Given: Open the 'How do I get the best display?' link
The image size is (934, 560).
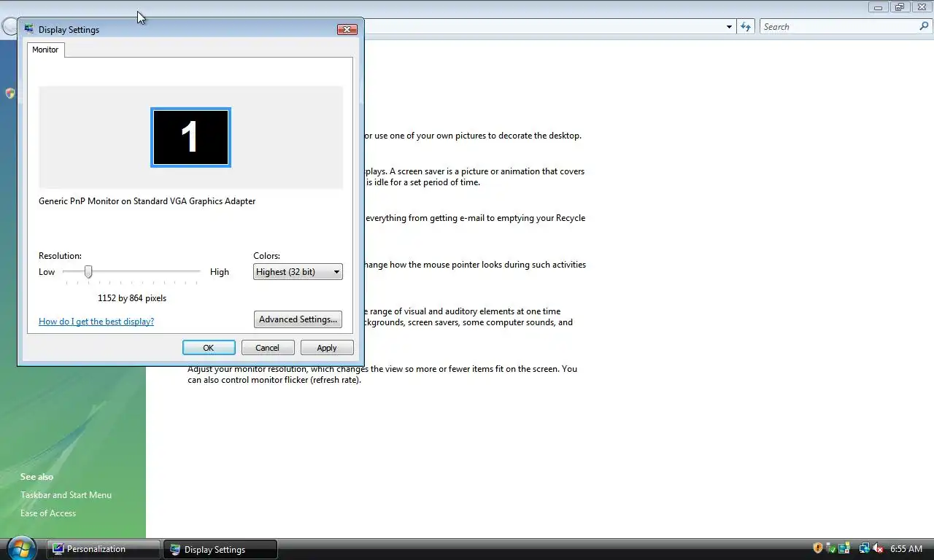Looking at the screenshot, I should (x=96, y=321).
